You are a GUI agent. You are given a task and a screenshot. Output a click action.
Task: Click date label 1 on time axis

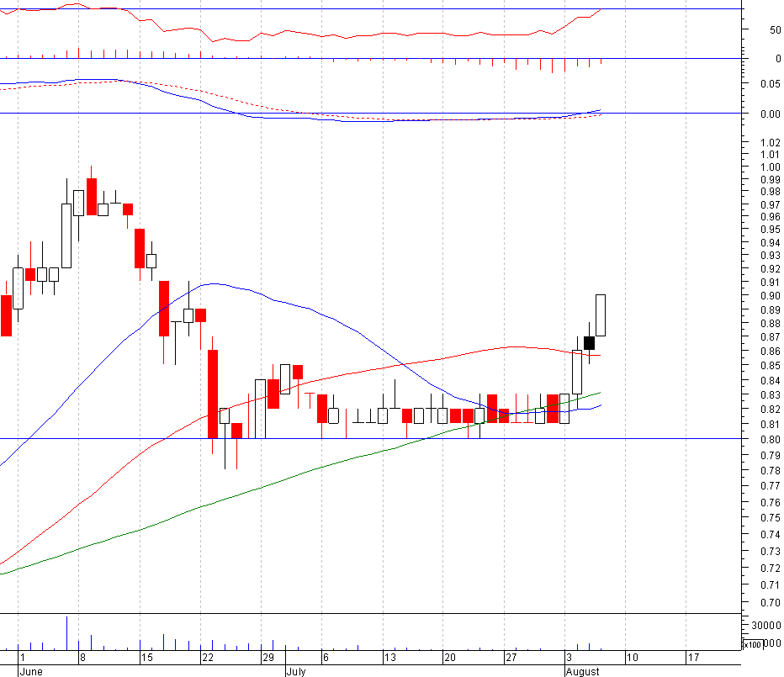[x=23, y=657]
